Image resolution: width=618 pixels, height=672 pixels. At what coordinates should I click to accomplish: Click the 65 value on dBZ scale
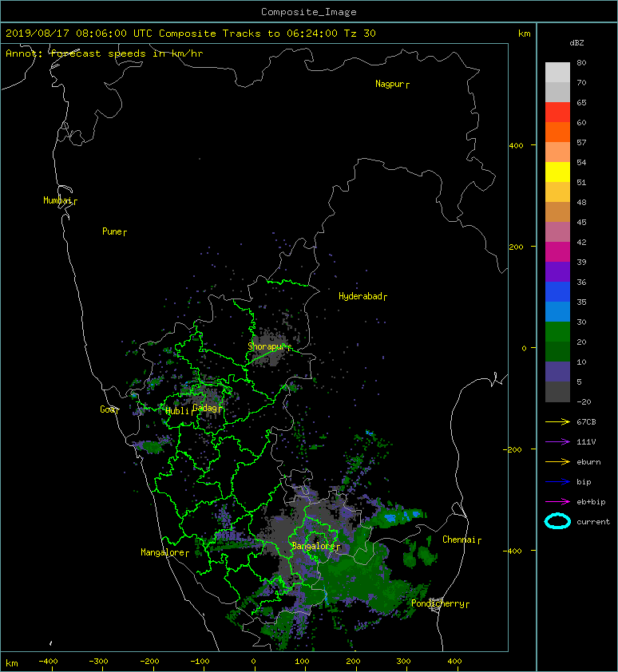click(581, 102)
